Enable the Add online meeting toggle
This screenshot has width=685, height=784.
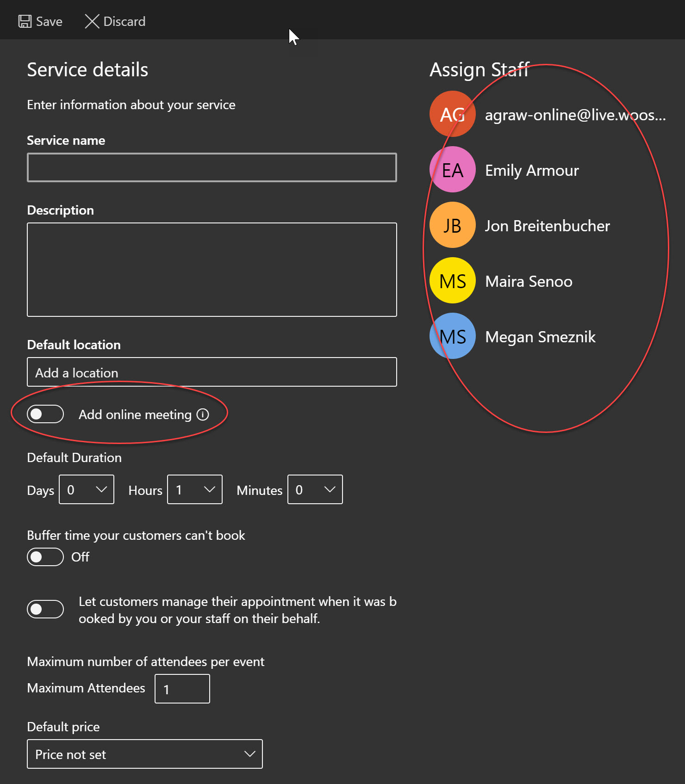coord(45,414)
